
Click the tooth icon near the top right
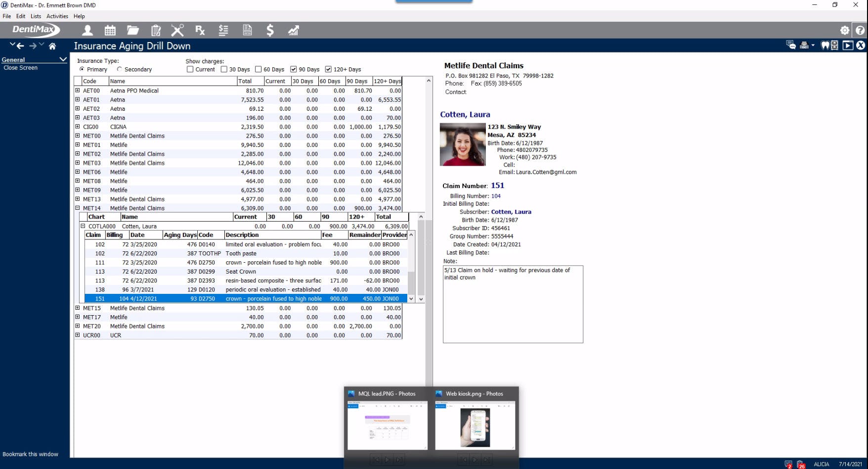tap(825, 46)
